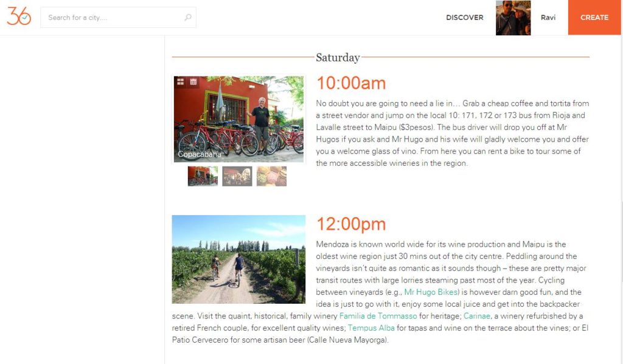Follow the Mr Hugo Bikes link

point(431,292)
